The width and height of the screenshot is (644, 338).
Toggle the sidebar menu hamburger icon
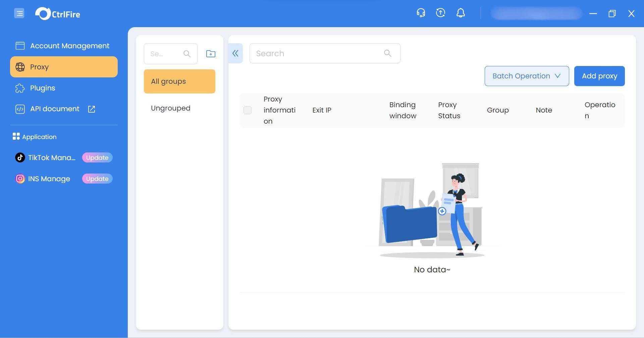[19, 13]
